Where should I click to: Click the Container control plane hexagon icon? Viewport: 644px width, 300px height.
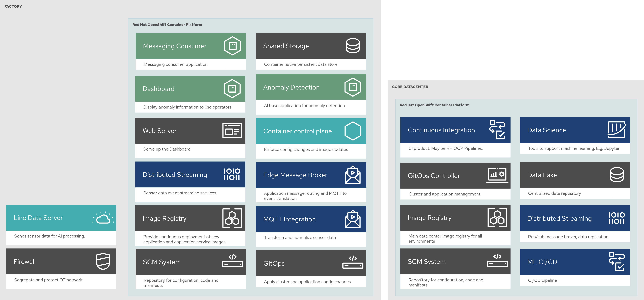pos(353,131)
